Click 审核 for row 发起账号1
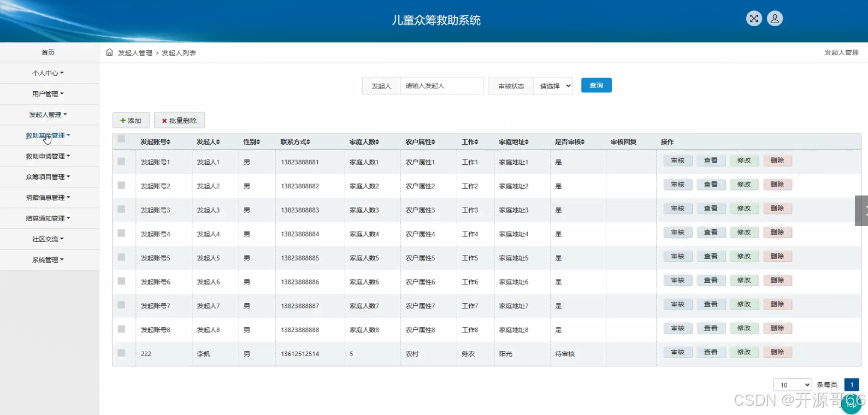Screen dimensions: 868x415 (678, 161)
